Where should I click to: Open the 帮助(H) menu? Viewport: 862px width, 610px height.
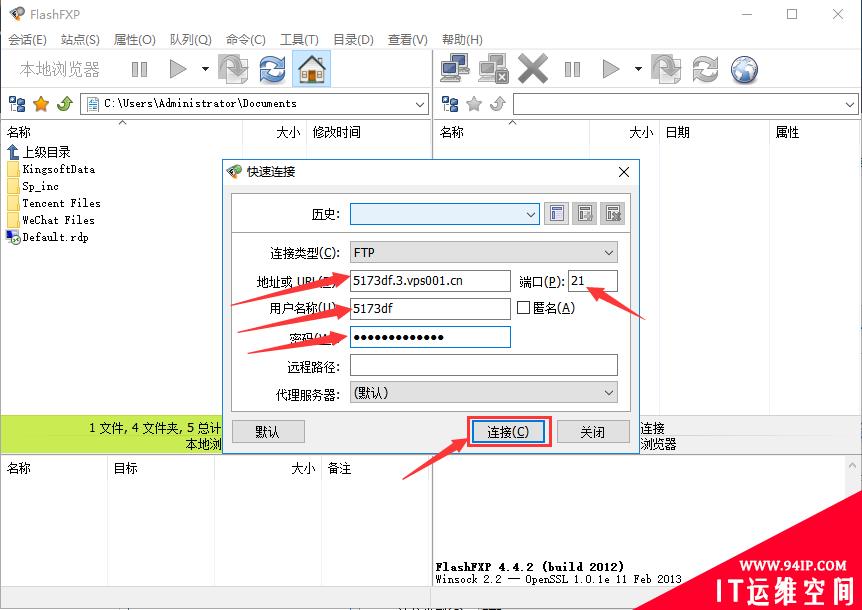(x=462, y=40)
